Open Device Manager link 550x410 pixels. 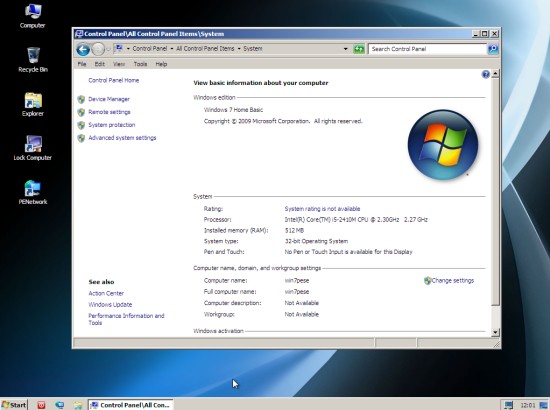[109, 99]
